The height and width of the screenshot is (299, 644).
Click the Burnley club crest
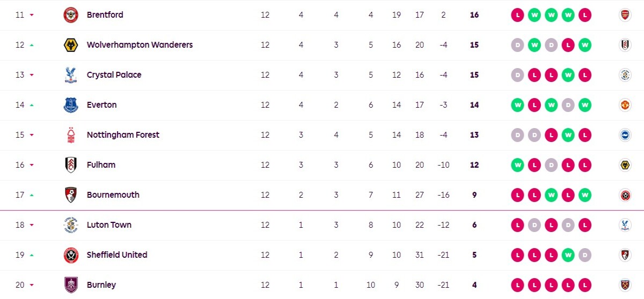coord(71,285)
